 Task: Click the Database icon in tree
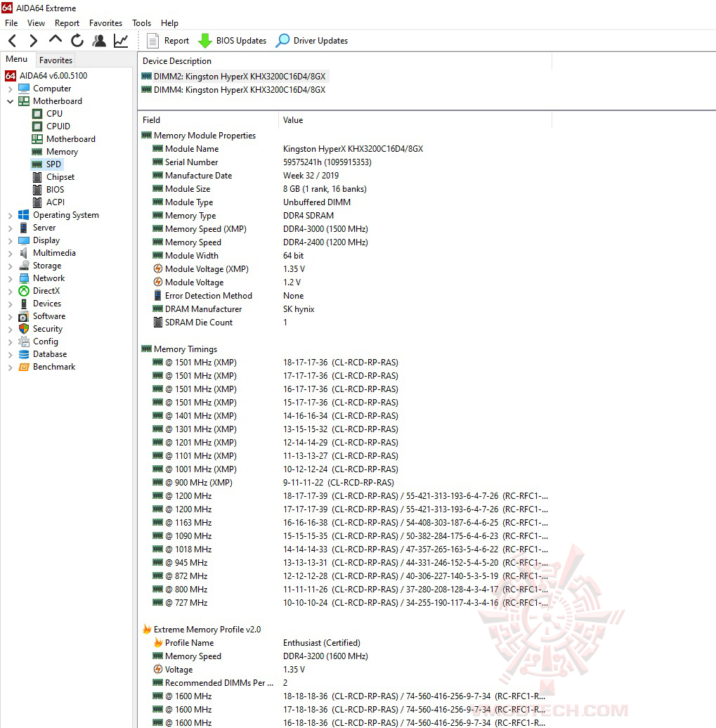coord(24,354)
